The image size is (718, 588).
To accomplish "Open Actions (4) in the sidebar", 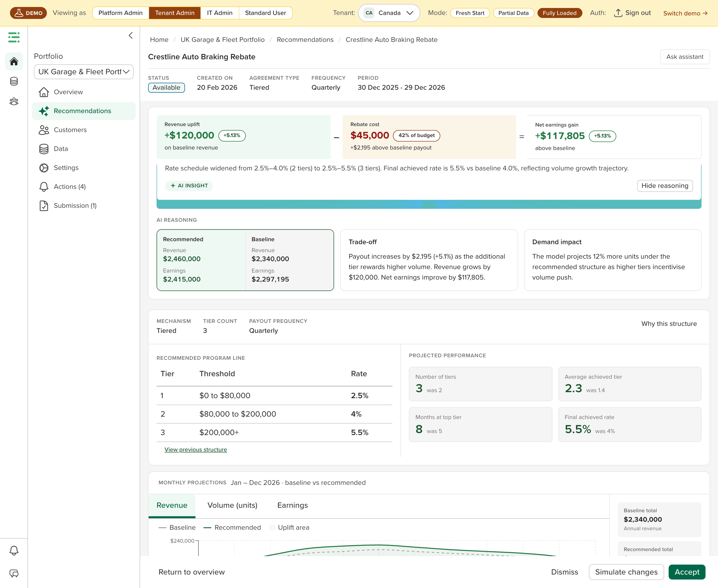I will 84,187.
